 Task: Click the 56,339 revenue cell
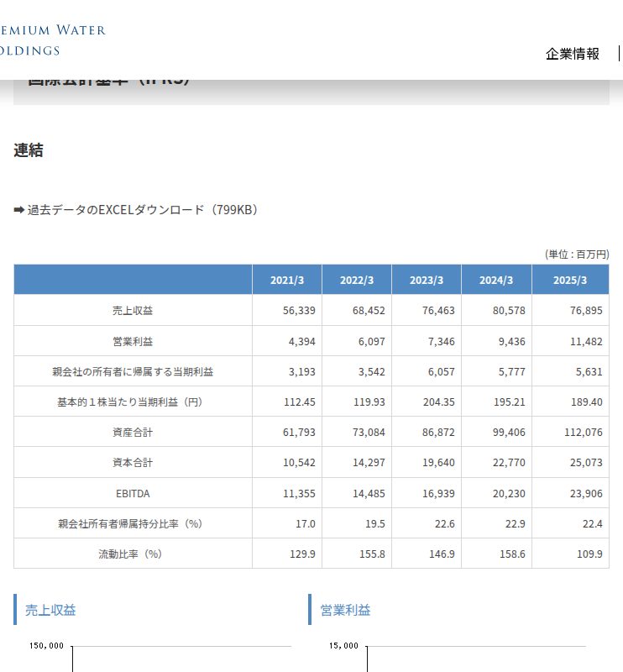(287, 310)
